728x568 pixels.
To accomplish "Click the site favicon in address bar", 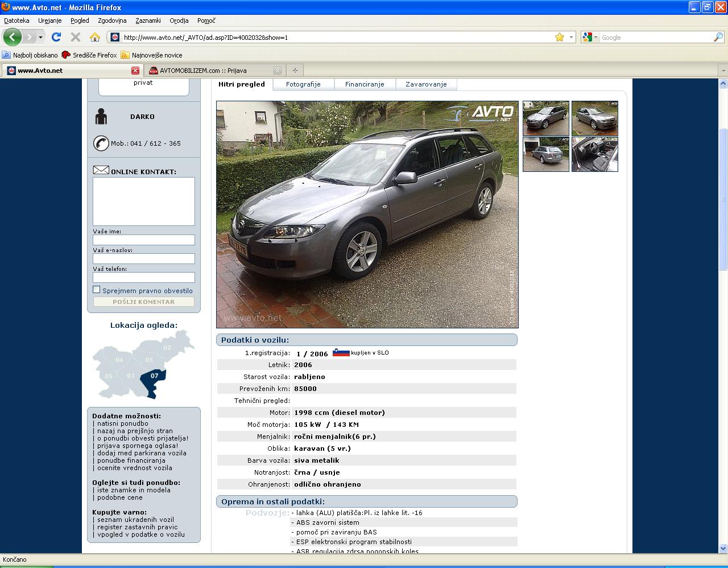I will [115, 37].
